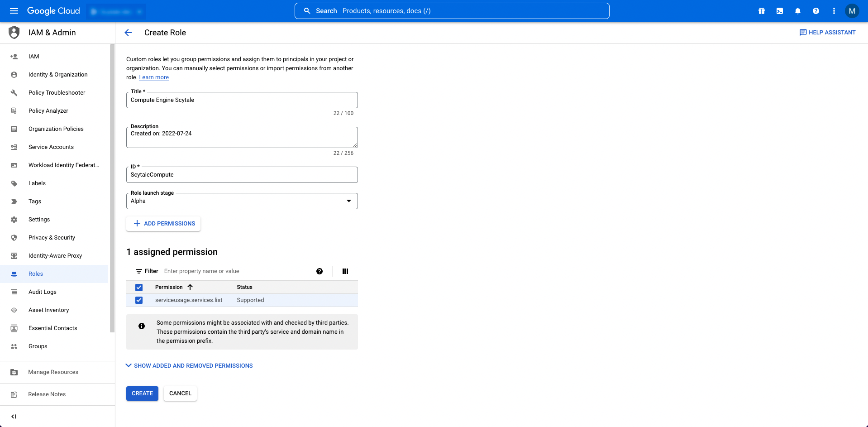Focus the top search bar

[x=452, y=11]
